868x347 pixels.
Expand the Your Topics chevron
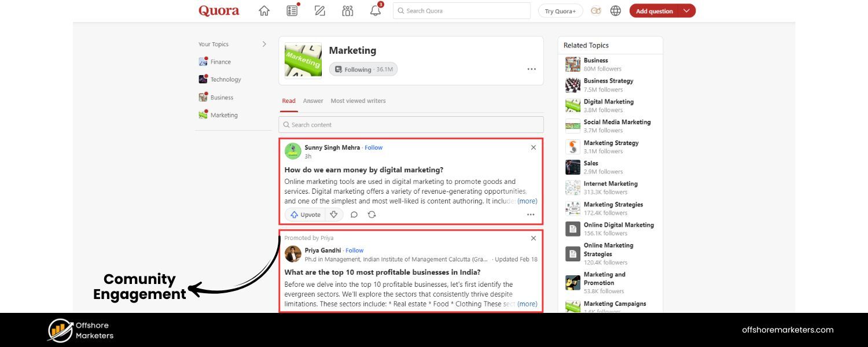point(264,44)
